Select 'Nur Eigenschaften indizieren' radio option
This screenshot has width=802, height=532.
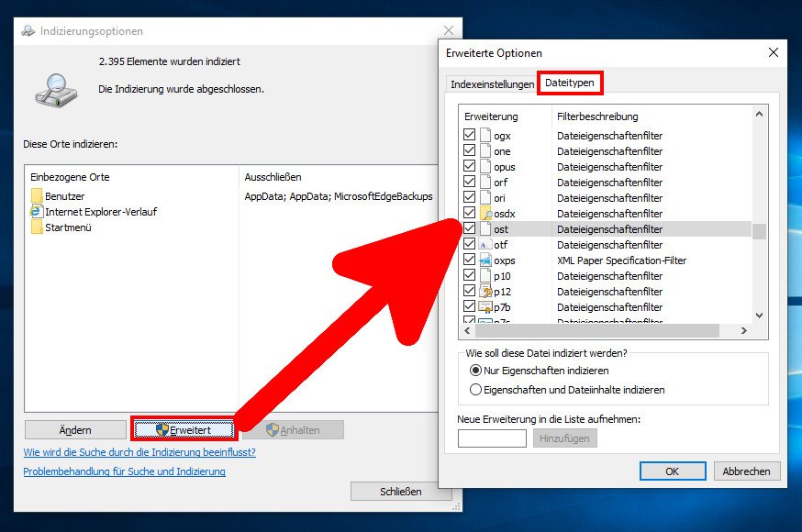[x=475, y=371]
